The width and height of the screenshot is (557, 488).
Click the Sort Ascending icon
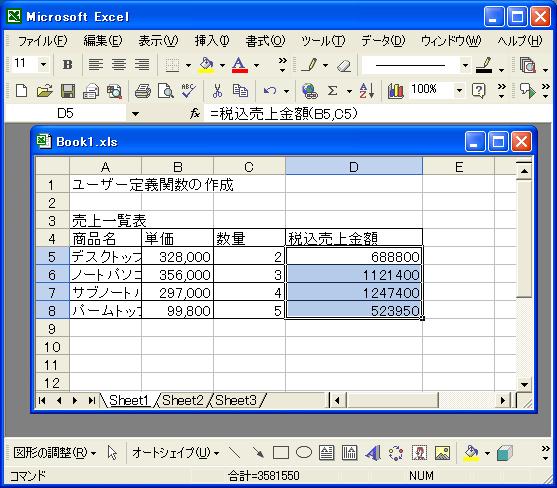click(367, 91)
